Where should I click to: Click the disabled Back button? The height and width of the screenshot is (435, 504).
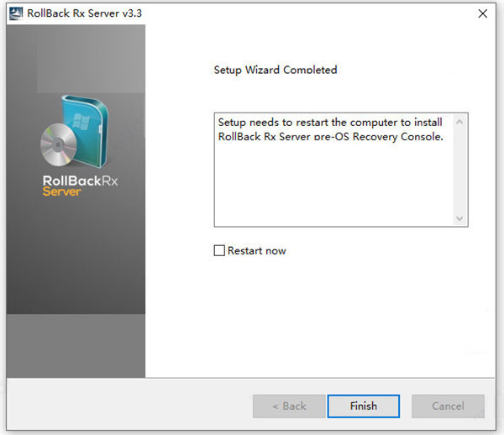(x=289, y=406)
